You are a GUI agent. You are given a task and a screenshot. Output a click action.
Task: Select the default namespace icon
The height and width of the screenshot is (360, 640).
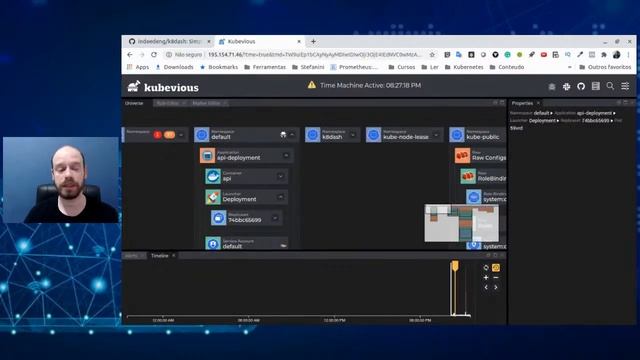tap(202, 135)
